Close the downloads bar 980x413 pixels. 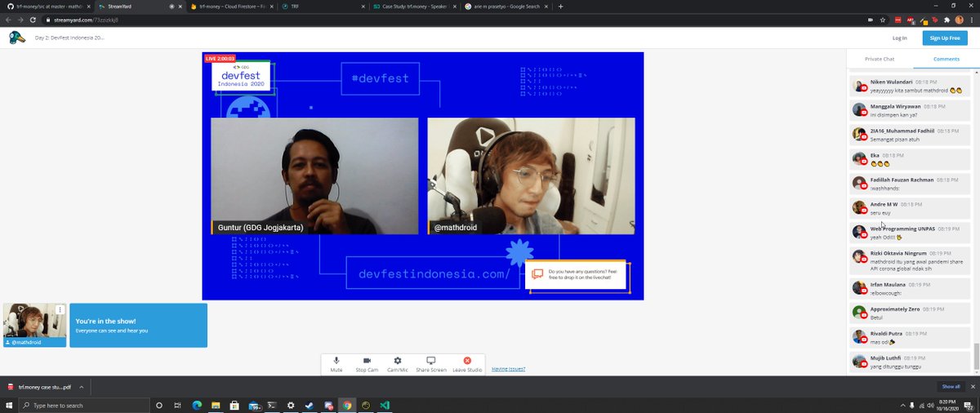click(972, 386)
